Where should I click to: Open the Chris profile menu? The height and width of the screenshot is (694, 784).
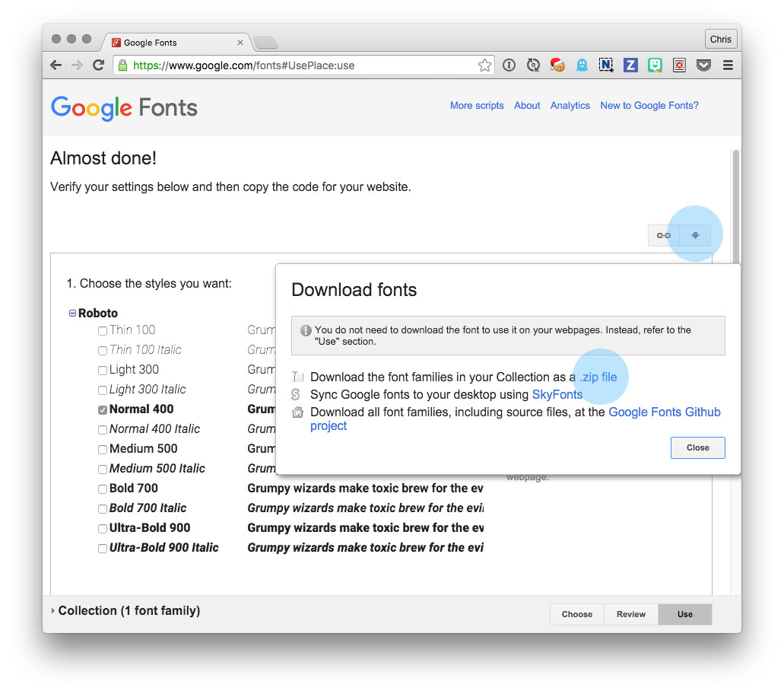[719, 38]
